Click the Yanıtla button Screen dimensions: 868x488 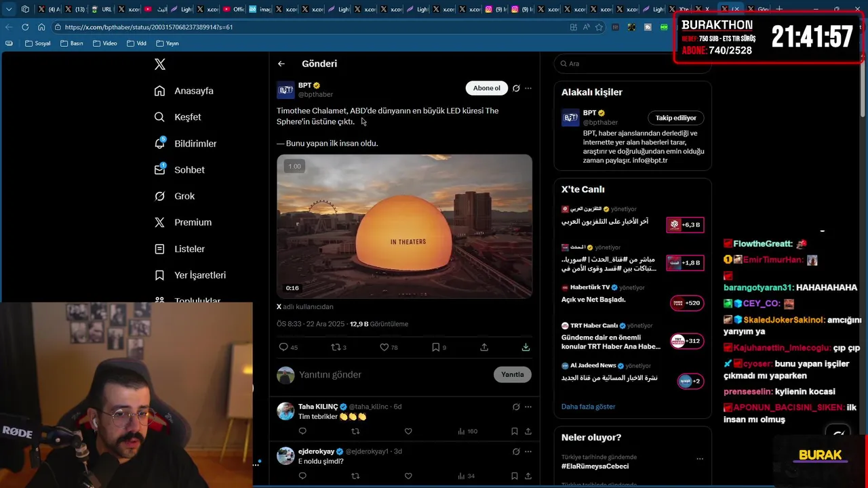click(x=513, y=375)
